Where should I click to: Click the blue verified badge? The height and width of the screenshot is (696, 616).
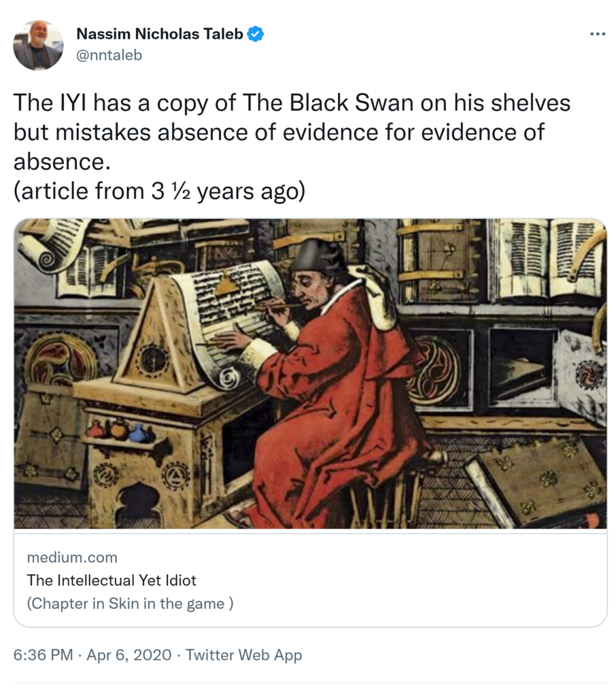[x=255, y=34]
